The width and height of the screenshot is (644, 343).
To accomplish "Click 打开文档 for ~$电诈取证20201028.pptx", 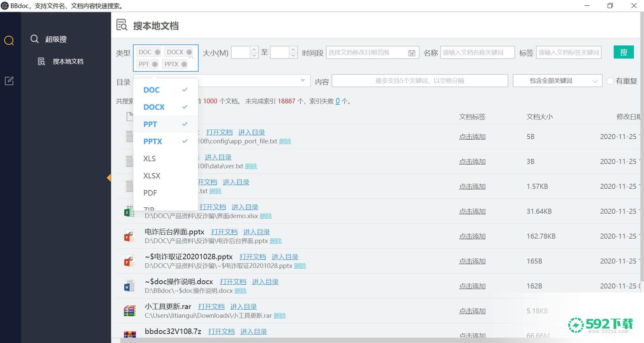I will (x=253, y=257).
